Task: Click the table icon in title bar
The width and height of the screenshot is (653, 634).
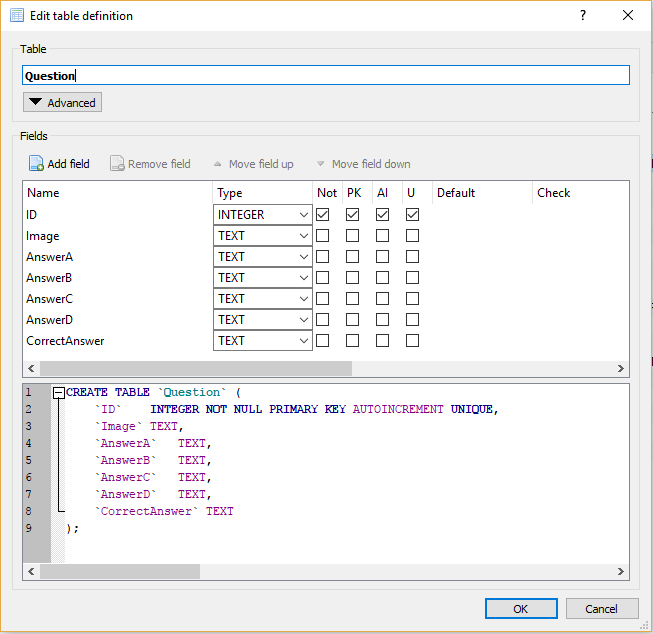Action: (16, 16)
